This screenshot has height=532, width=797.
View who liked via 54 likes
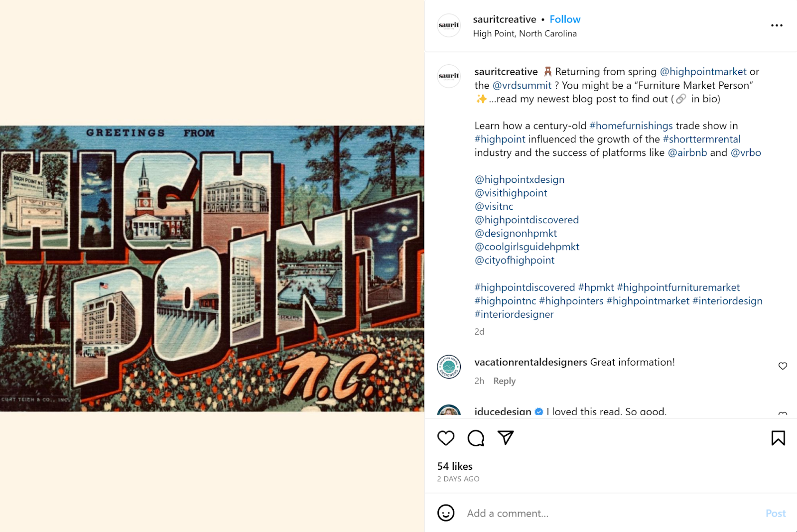coord(455,466)
